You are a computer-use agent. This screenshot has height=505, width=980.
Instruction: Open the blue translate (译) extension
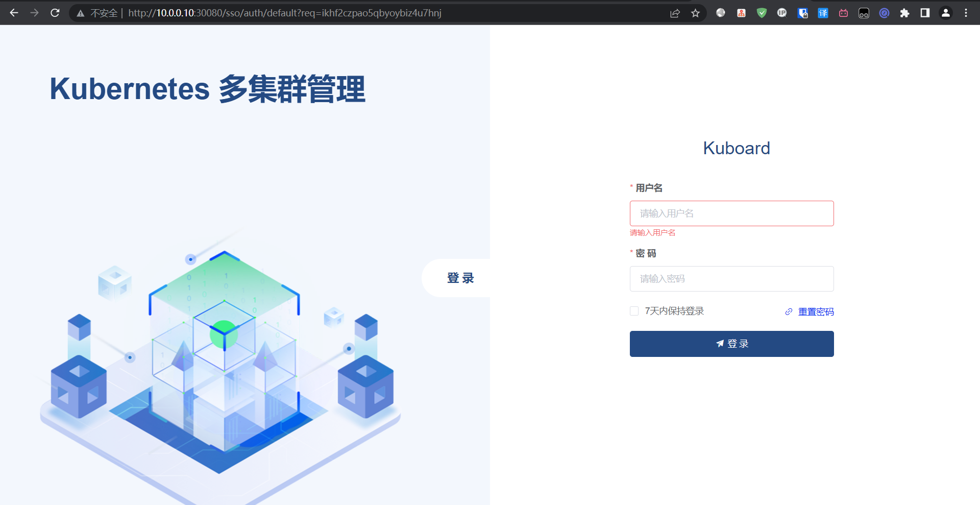(x=823, y=13)
